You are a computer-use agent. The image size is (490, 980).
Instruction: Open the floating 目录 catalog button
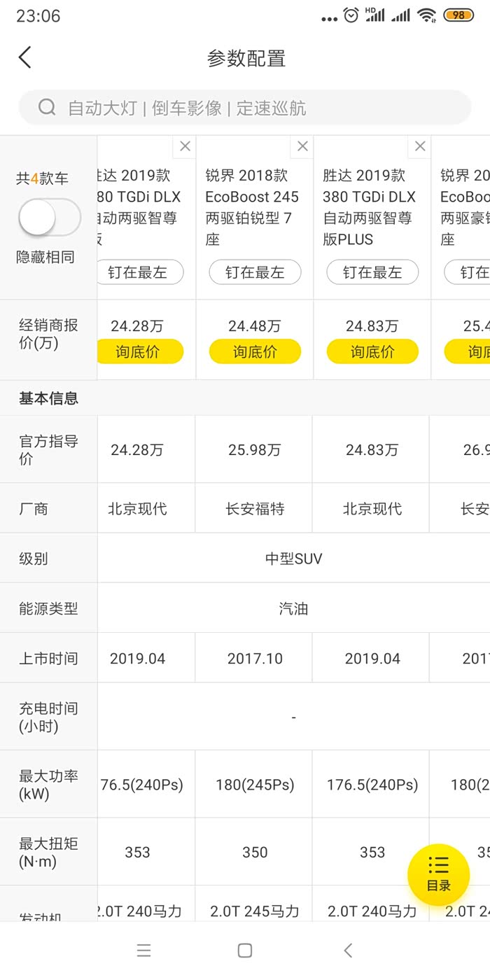[439, 874]
